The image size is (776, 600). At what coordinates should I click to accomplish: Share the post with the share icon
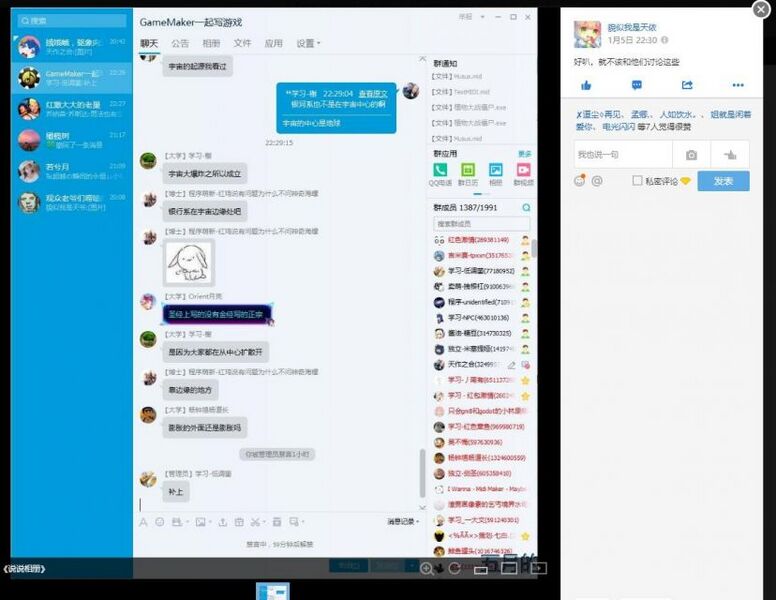click(x=687, y=86)
